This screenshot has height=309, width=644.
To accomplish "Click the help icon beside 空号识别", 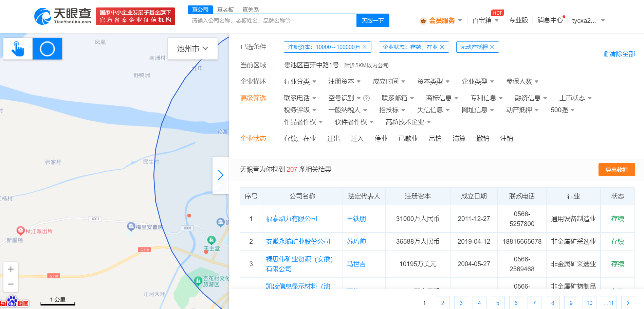I will click(x=367, y=98).
